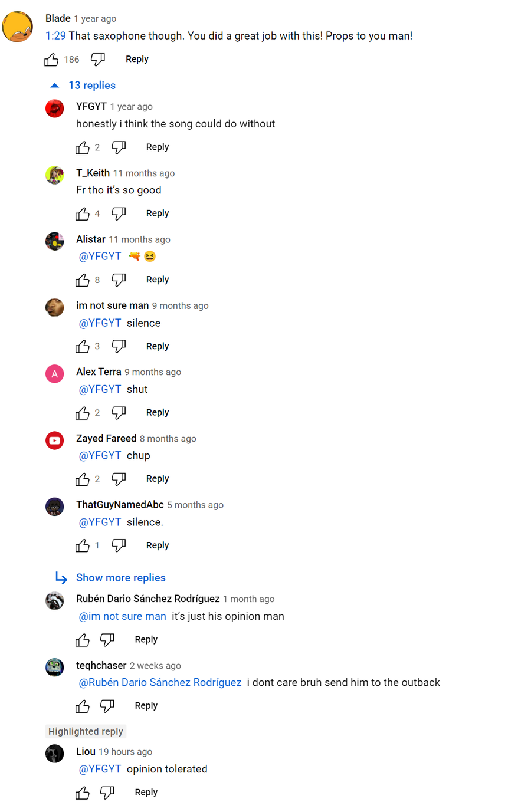The image size is (531, 812).
Task: Dislike T_Keith's 'Fr tho' reply
Action: click(119, 213)
